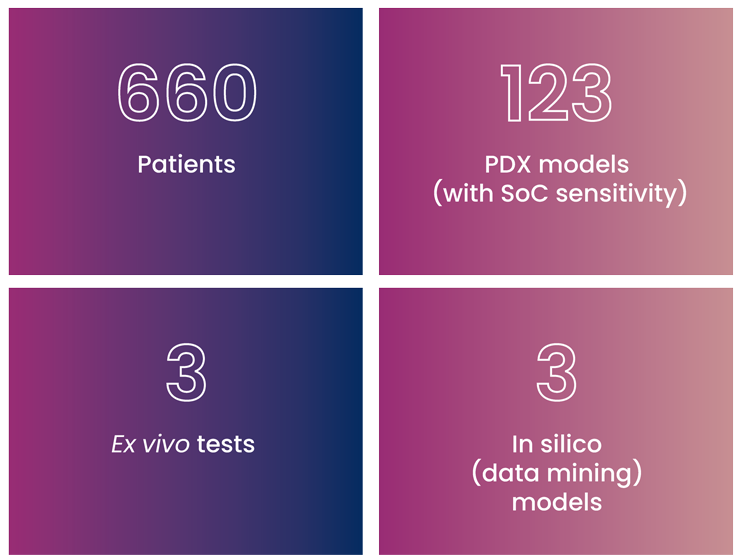738x555 pixels.
Task: Select the Ex vivo tests card
Action: tap(186, 421)
